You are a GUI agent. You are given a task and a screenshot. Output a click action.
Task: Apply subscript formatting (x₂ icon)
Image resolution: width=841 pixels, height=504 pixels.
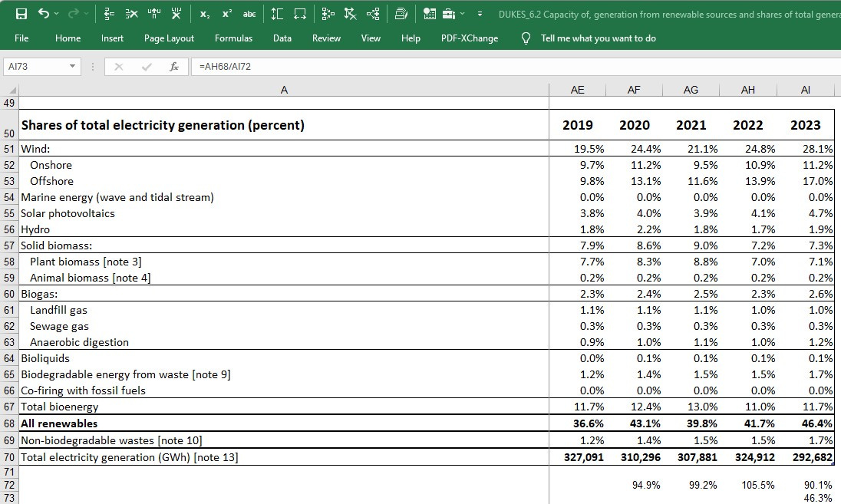tap(205, 14)
